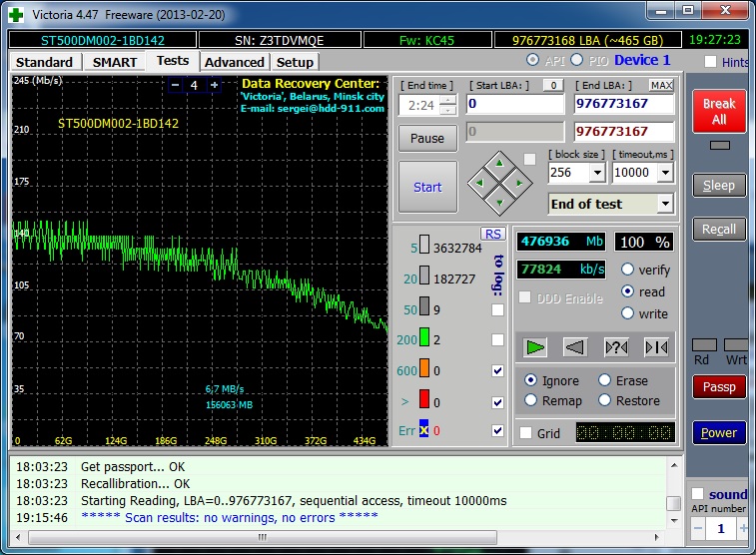Viewport: 756px width, 555px height.
Task: Click the green play scan icon
Action: click(x=534, y=347)
